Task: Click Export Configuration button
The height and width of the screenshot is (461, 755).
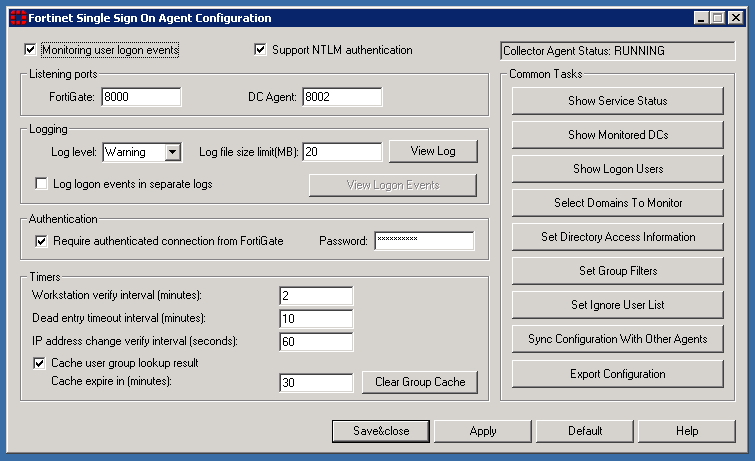Action: [x=618, y=374]
